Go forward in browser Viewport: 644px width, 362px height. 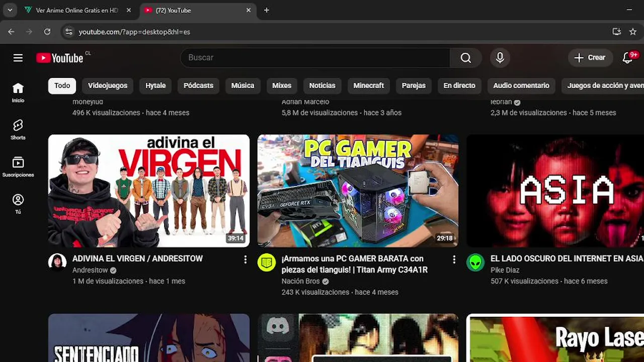29,32
